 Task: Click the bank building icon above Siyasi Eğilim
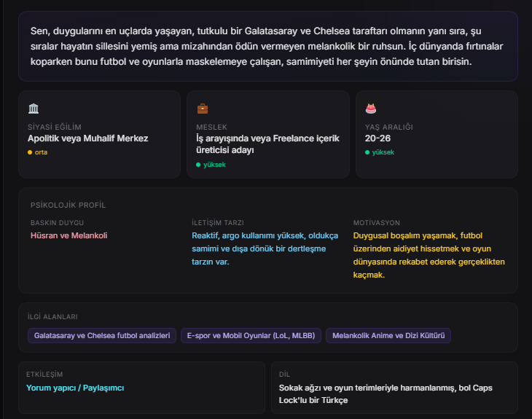click(x=34, y=109)
